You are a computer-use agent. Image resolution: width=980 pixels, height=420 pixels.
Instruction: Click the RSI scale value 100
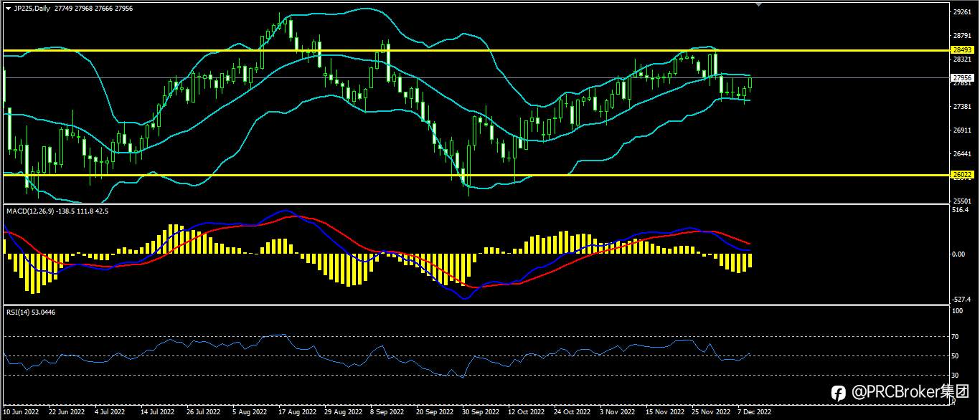click(x=957, y=310)
